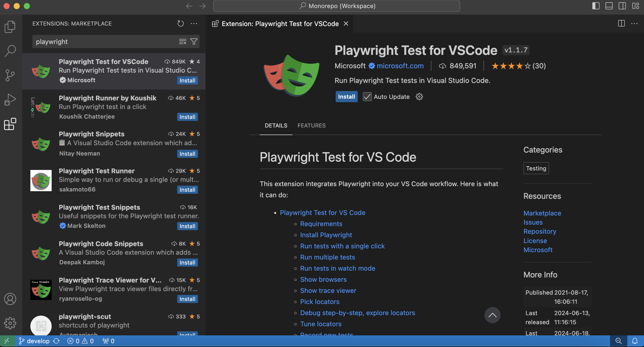
Task: Switch to the DETAILS tab
Action: pyautogui.click(x=276, y=125)
